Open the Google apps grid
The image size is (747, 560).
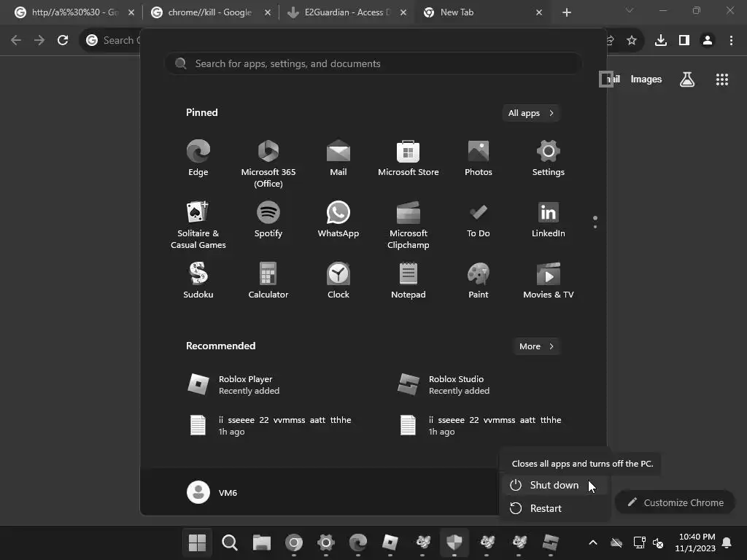point(722,79)
